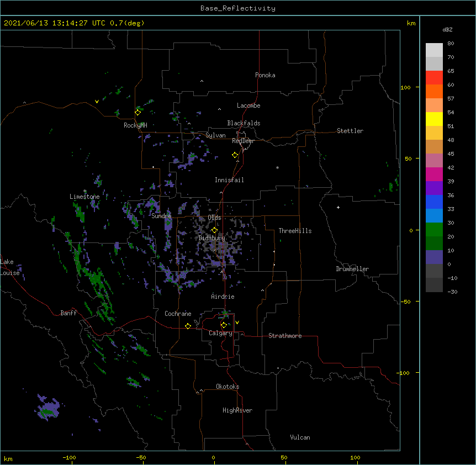Click the white plus marker north of Drumheller
Image resolution: width=476 pixels, height=465 pixels.
tap(338, 207)
